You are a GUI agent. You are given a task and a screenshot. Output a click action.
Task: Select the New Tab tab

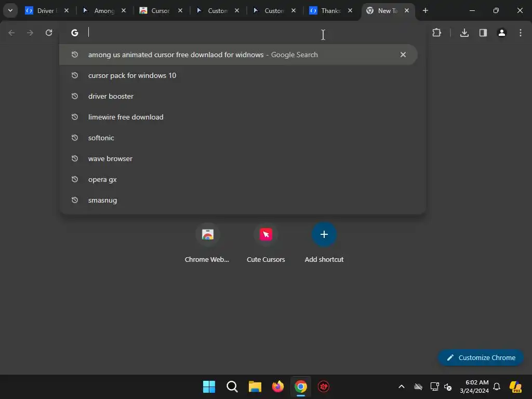point(387,10)
